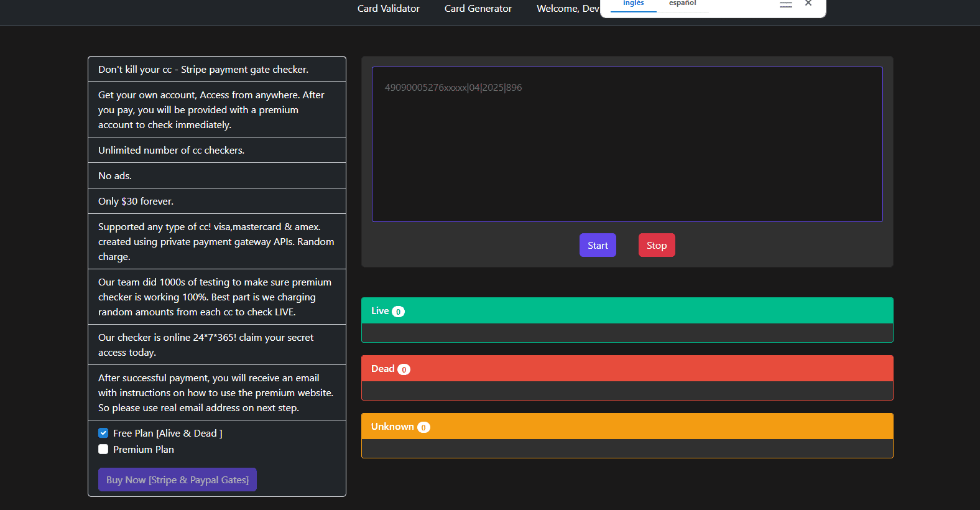The image size is (980, 510).
Task: Go to the Card Validator page
Action: pyautogui.click(x=388, y=9)
